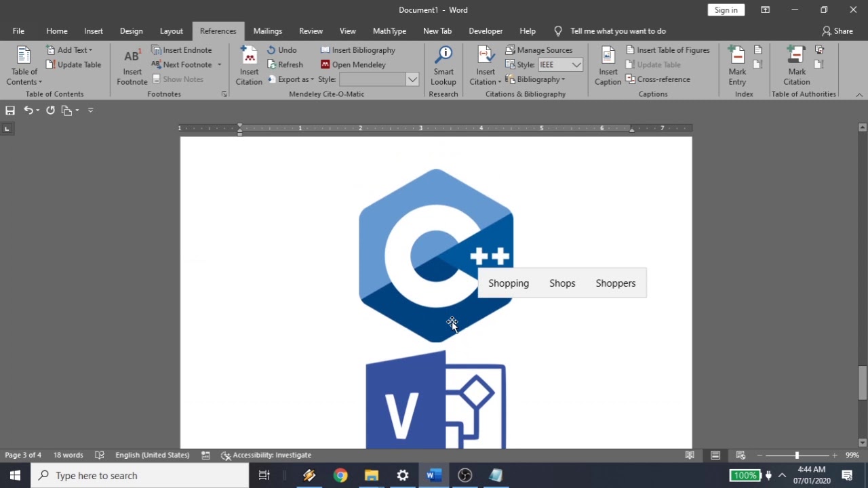Open the Developer tab

click(x=486, y=31)
